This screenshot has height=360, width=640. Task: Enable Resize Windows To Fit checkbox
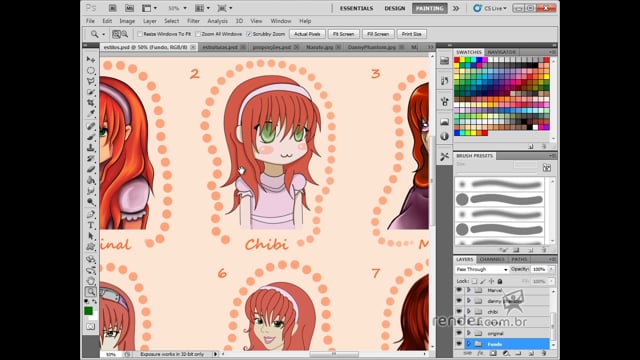[x=140, y=34]
